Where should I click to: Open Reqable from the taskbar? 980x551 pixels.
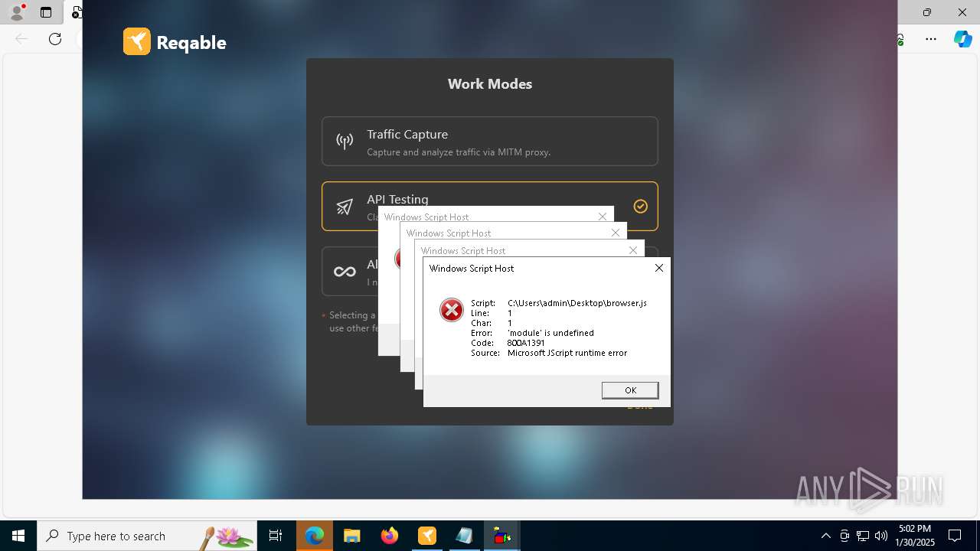click(x=426, y=536)
